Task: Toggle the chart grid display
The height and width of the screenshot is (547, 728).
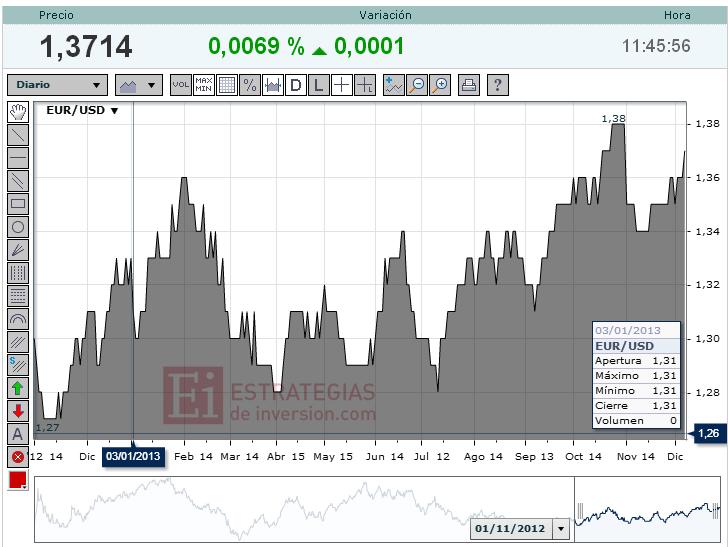Action: [227, 85]
